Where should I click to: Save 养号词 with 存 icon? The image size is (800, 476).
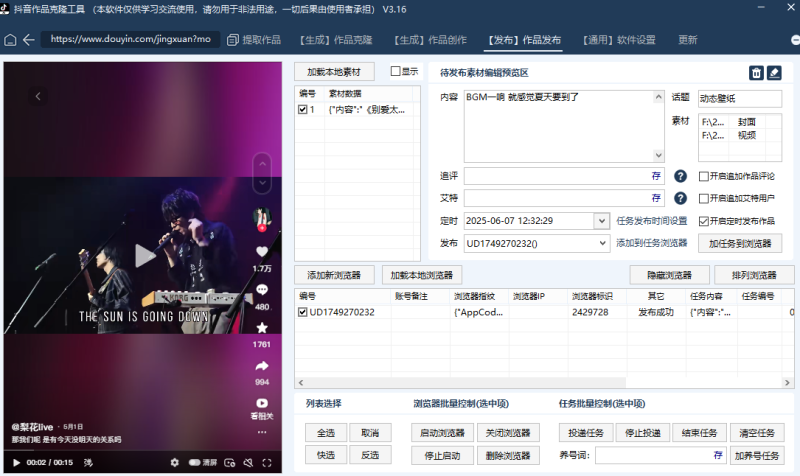pyautogui.click(x=718, y=455)
